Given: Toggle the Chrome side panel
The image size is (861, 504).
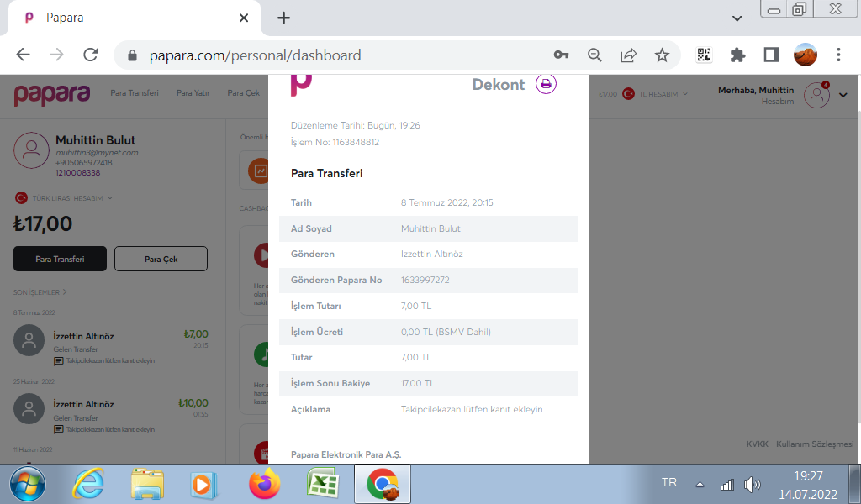Looking at the screenshot, I should click(772, 55).
